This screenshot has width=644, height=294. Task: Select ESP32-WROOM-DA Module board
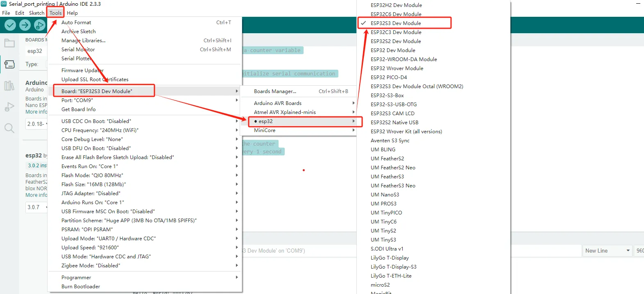point(434,59)
